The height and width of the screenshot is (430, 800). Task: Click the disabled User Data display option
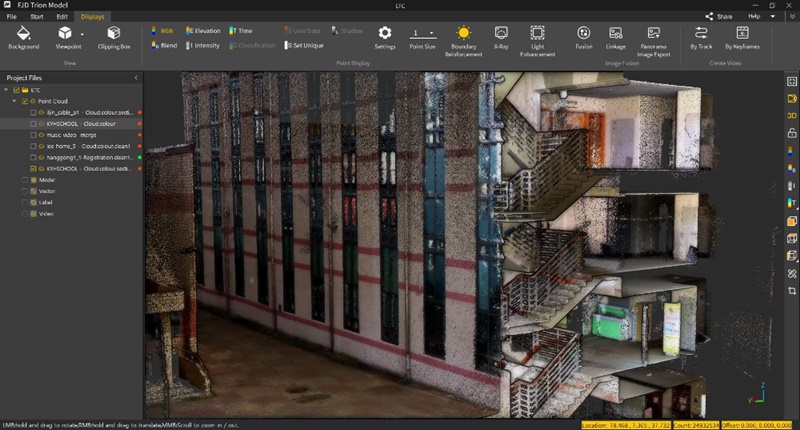click(x=302, y=31)
